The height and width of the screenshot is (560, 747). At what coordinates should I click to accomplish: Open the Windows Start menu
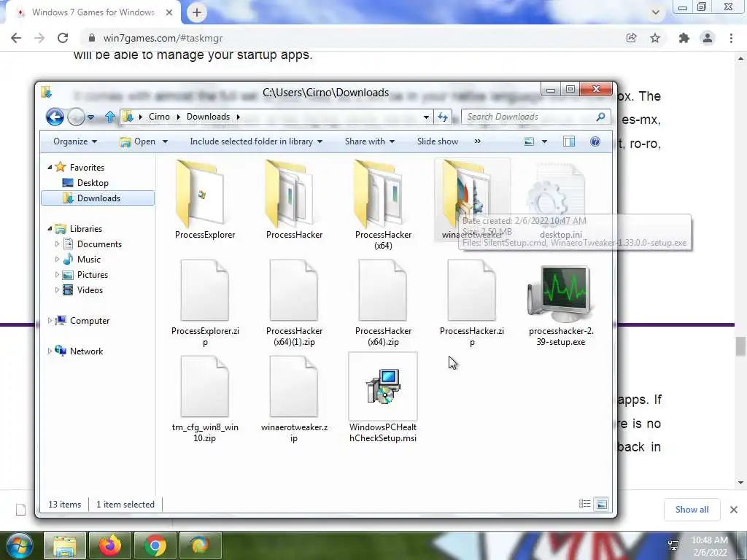click(x=20, y=545)
